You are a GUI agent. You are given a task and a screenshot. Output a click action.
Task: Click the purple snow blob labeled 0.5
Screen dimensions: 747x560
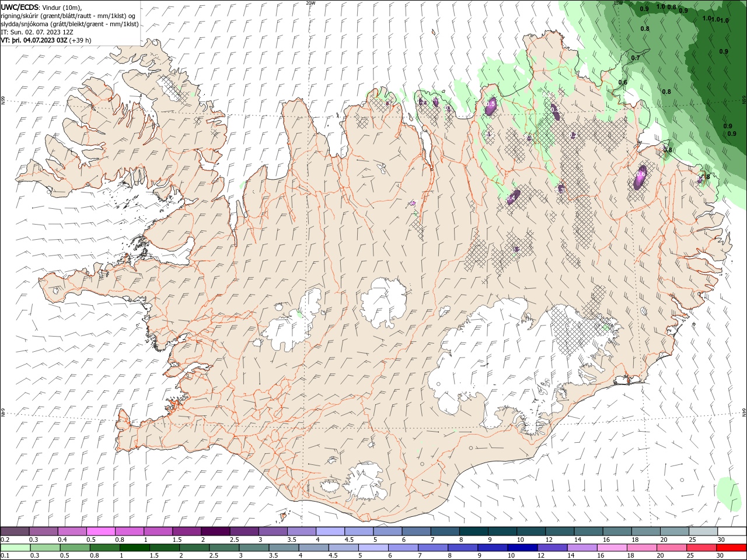[x=491, y=106]
